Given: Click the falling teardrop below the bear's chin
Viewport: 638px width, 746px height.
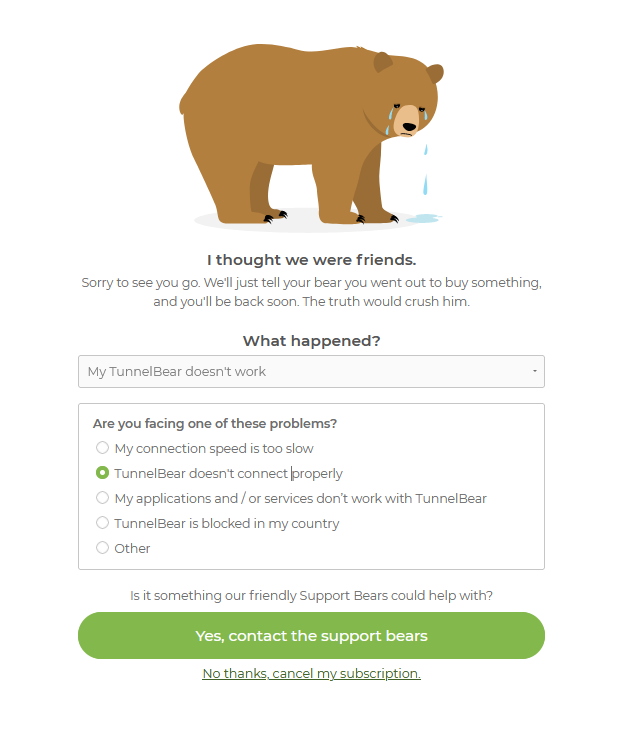Looking at the screenshot, I should pyautogui.click(x=425, y=185).
